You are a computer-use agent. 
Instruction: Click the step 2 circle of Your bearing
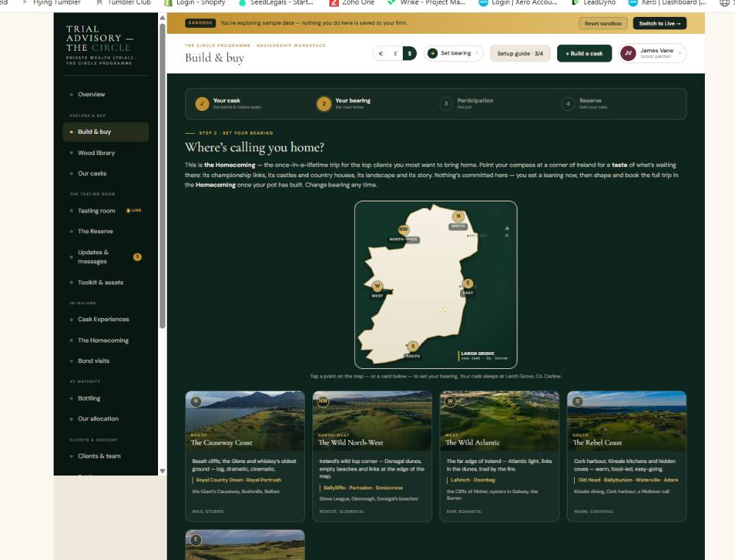click(324, 104)
